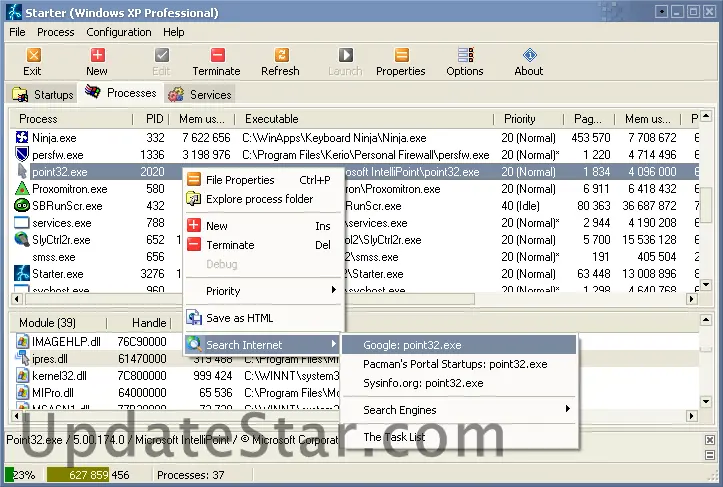Switch to the Startups tab
The height and width of the screenshot is (487, 723).
pyautogui.click(x=42, y=95)
